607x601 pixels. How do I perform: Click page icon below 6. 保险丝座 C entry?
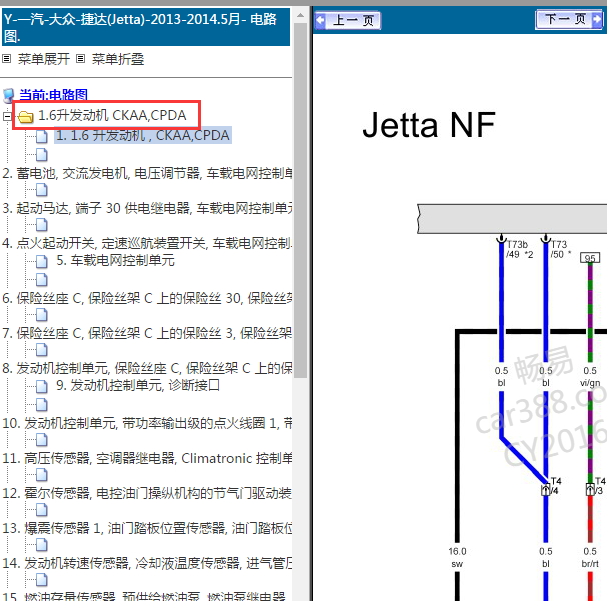click(41, 315)
